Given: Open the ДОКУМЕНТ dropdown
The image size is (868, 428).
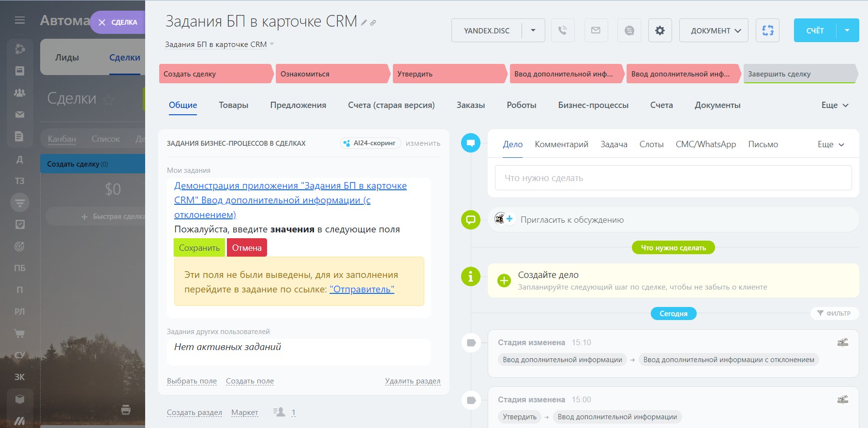Looking at the screenshot, I should (x=714, y=31).
